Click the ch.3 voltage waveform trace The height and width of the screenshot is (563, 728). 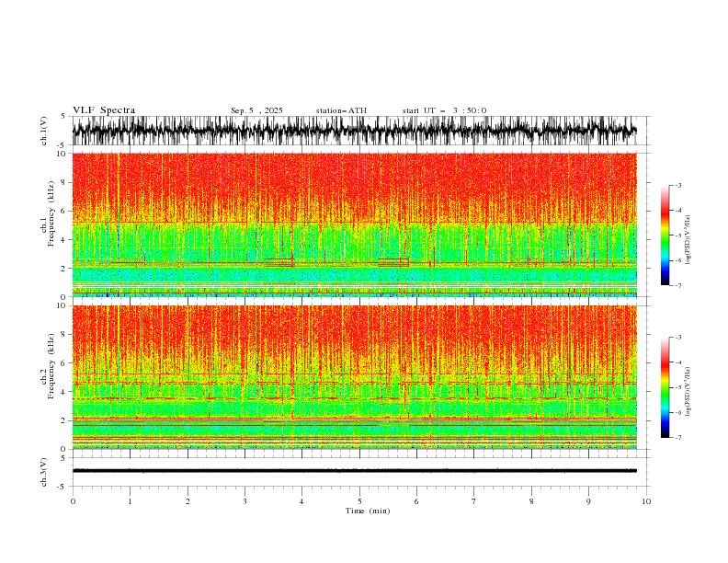(x=354, y=471)
